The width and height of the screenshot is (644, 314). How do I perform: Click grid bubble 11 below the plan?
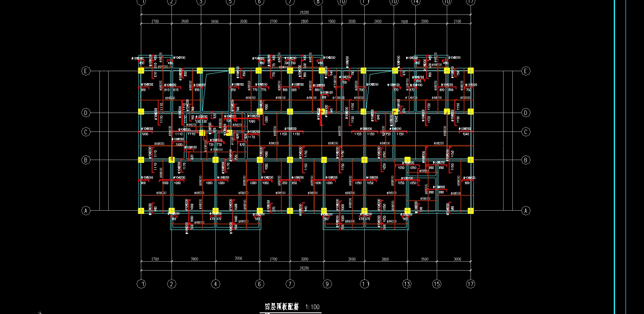[x=364, y=284]
